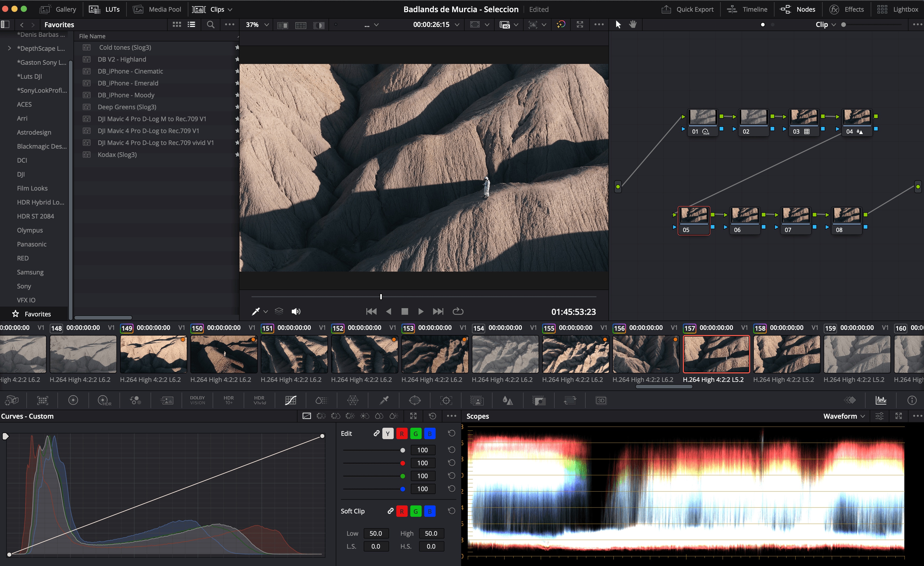
Task: Mute the viewer audio speaker
Action: (296, 311)
